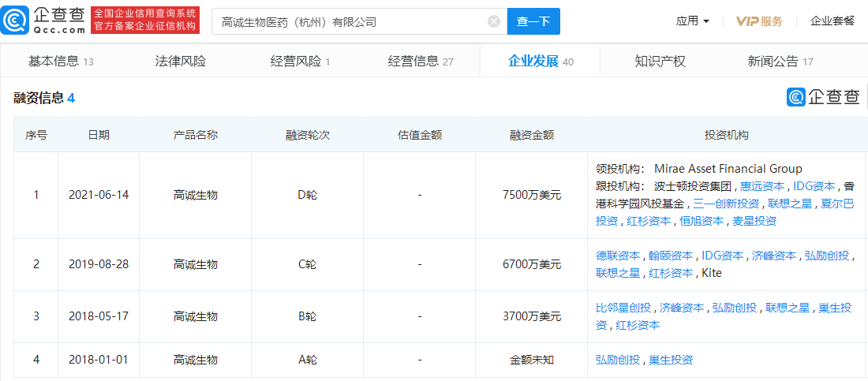Image resolution: width=868 pixels, height=381 pixels.
Task: Click the 查一下 search button
Action: [x=533, y=21]
